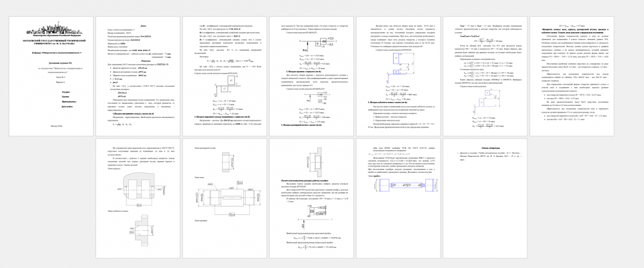Click the 'Эскиз распорной втулки' caption
644x268 pixels.
pyautogui.click(x=205, y=148)
